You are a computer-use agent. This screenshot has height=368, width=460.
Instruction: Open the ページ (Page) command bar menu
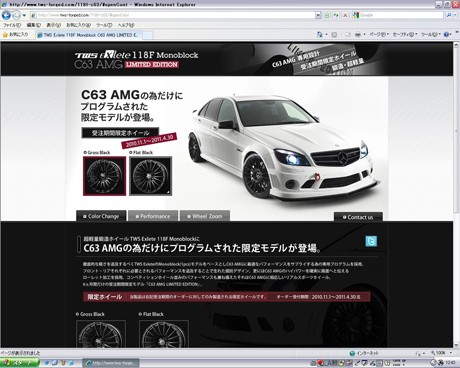(x=379, y=34)
